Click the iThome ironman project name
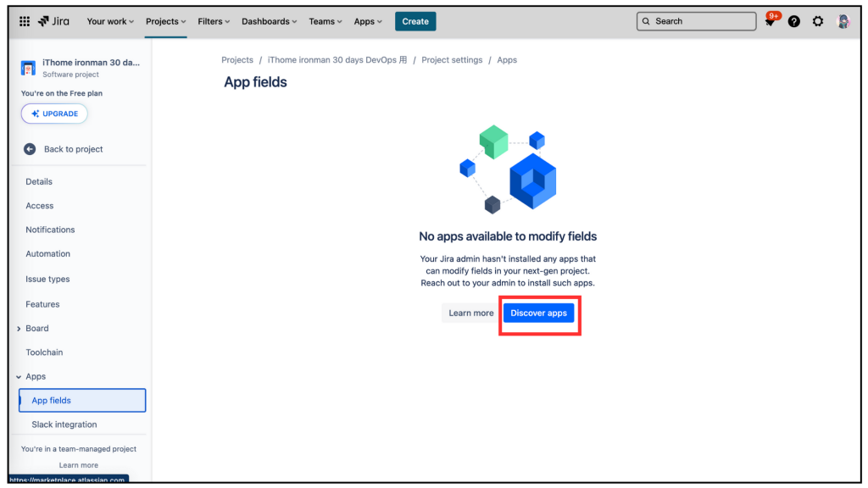The height and width of the screenshot is (488, 868). coord(92,63)
